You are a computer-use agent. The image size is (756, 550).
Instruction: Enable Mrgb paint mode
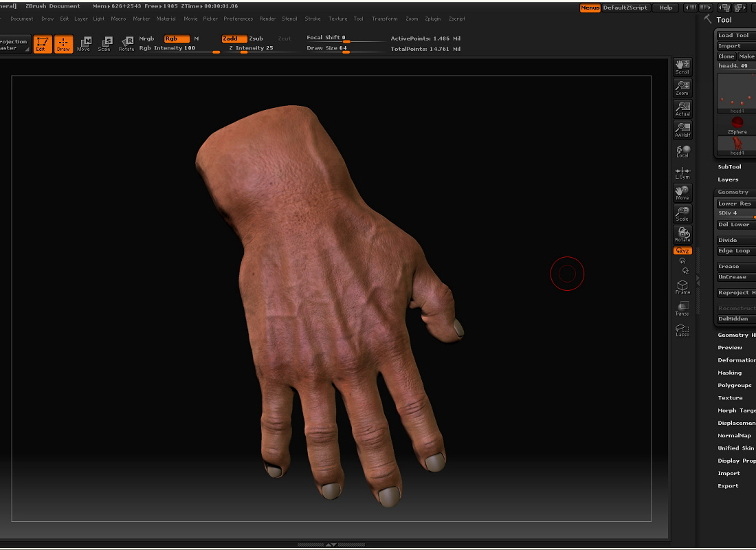[x=146, y=38]
